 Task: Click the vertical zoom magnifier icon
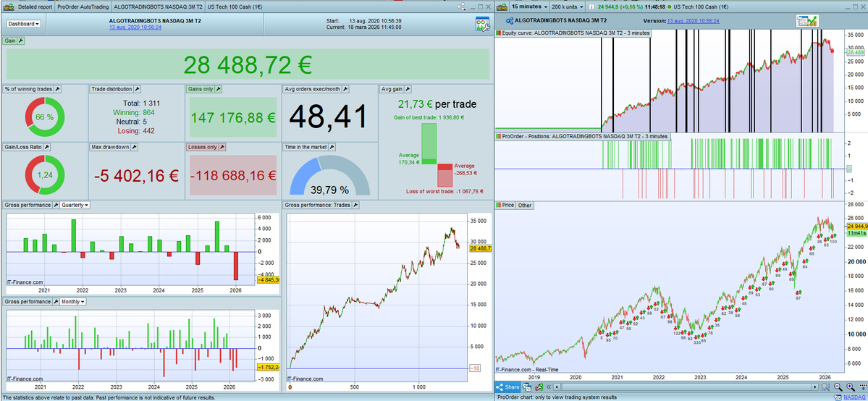(825, 387)
